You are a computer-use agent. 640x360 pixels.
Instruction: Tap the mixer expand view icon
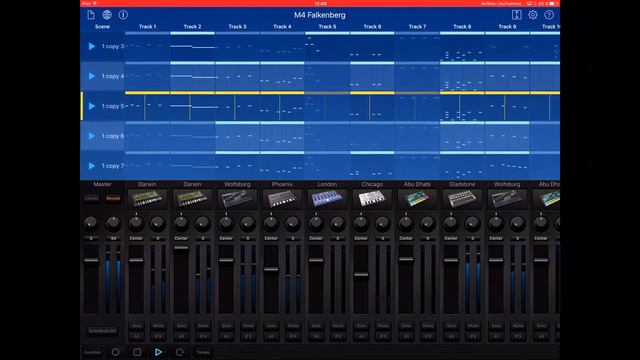click(x=516, y=15)
